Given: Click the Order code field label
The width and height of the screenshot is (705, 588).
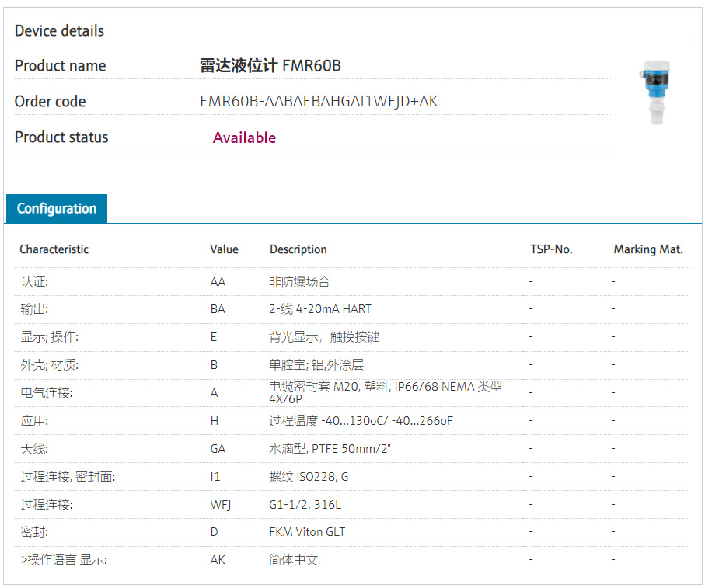Looking at the screenshot, I should point(50,102).
